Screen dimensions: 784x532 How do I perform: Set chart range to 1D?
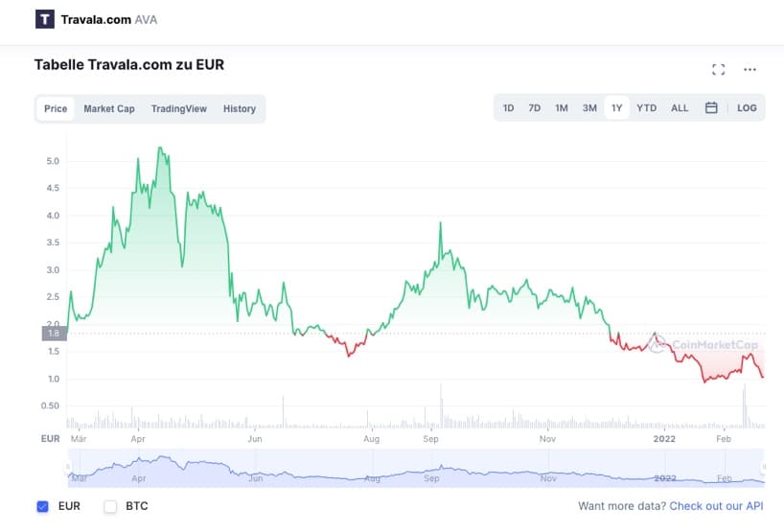[508, 107]
